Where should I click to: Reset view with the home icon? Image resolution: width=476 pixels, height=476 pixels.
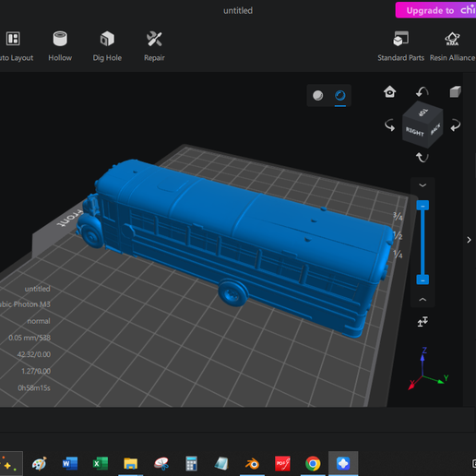[390, 91]
